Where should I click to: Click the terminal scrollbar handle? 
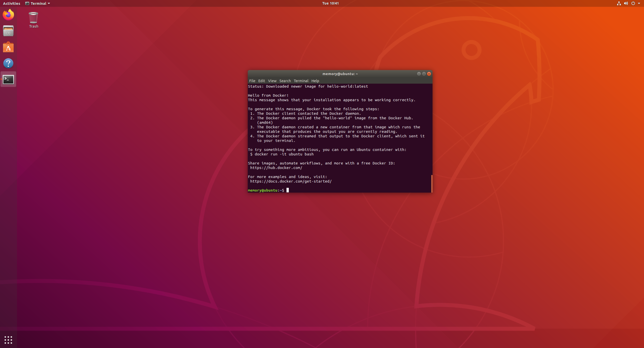coord(432,184)
